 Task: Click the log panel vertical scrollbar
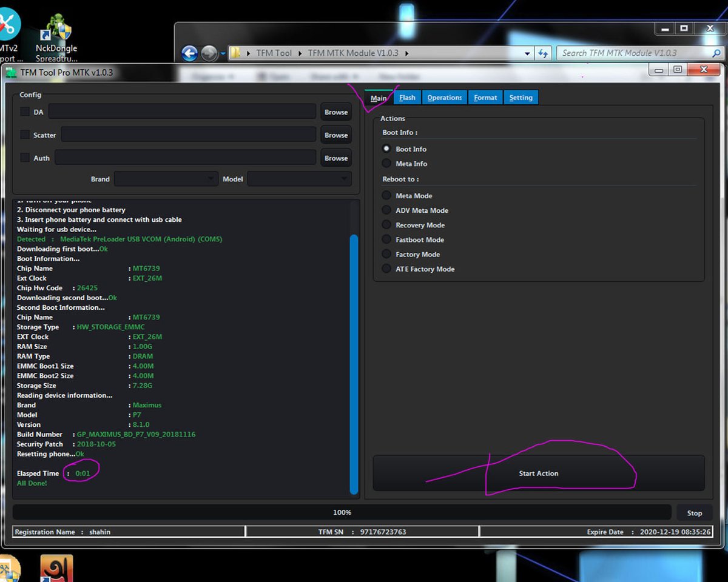click(354, 364)
